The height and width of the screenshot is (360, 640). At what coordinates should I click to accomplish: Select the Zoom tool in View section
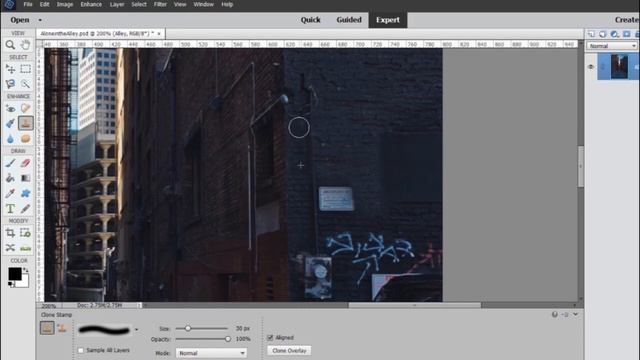click(x=10, y=45)
